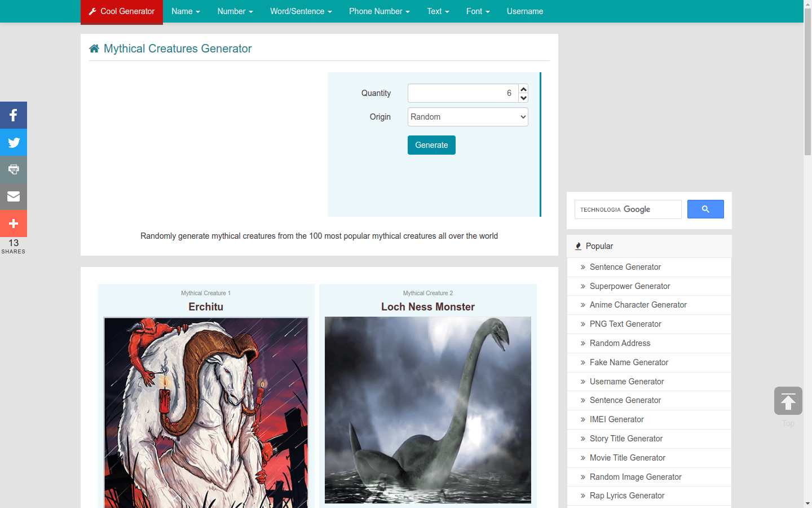The width and height of the screenshot is (812, 508).
Task: Open the Rap Lyrics Generator link
Action: [x=626, y=496]
